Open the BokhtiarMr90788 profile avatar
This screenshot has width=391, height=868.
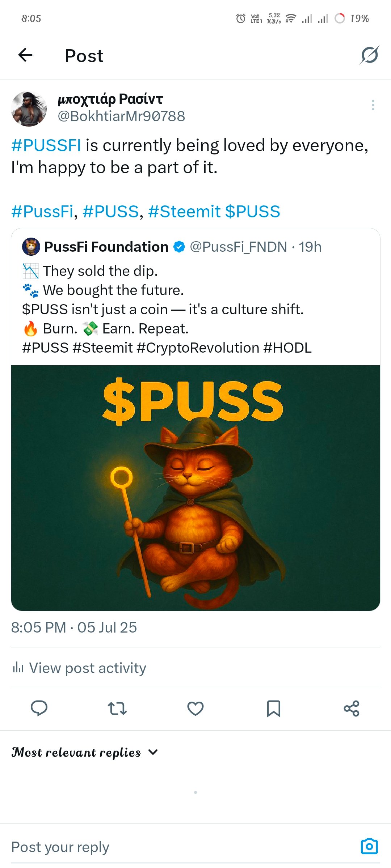point(29,109)
